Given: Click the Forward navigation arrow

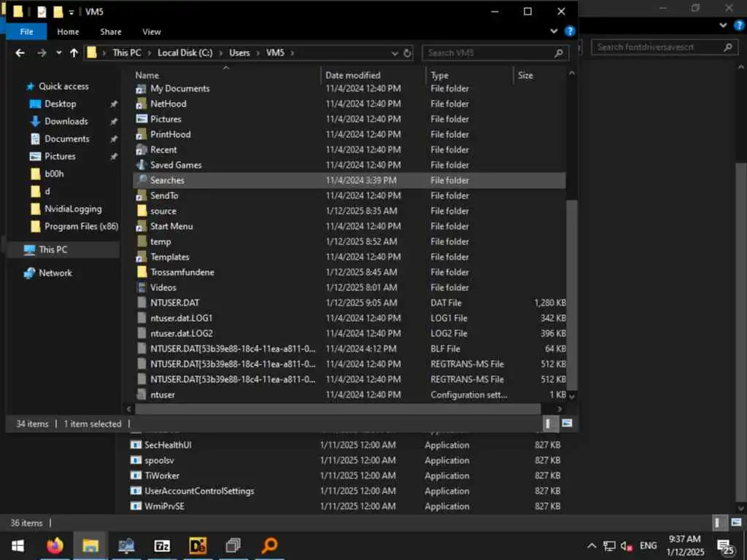Looking at the screenshot, I should 42,52.
